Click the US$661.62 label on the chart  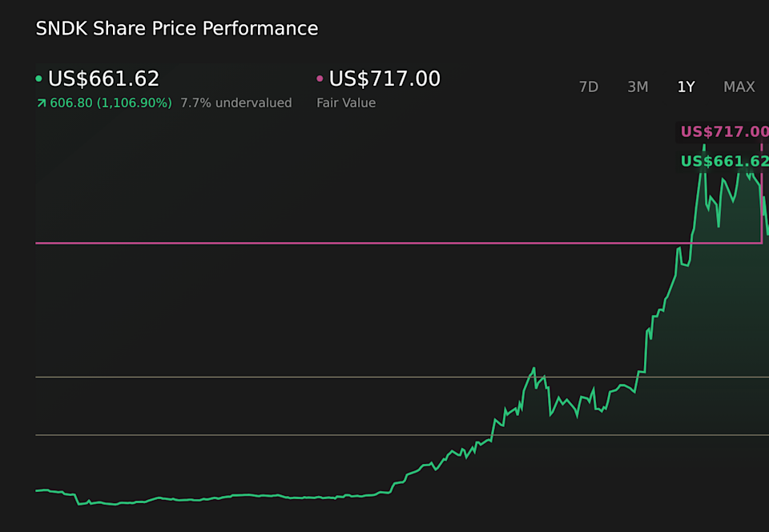[x=723, y=161]
